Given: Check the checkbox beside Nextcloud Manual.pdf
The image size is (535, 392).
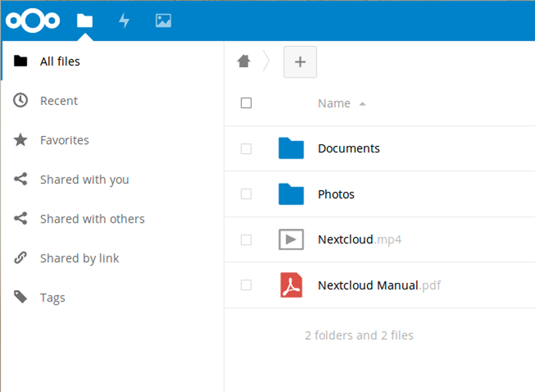Looking at the screenshot, I should coord(246,285).
